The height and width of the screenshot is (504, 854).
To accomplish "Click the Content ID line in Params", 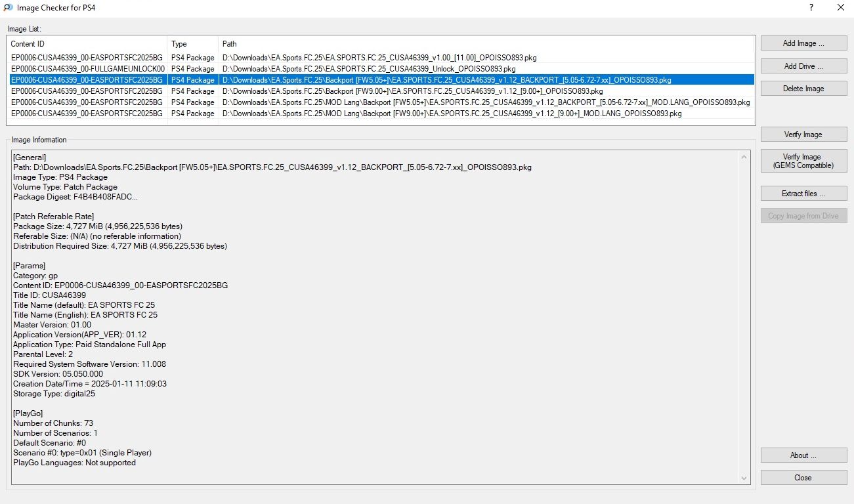I will pos(121,285).
